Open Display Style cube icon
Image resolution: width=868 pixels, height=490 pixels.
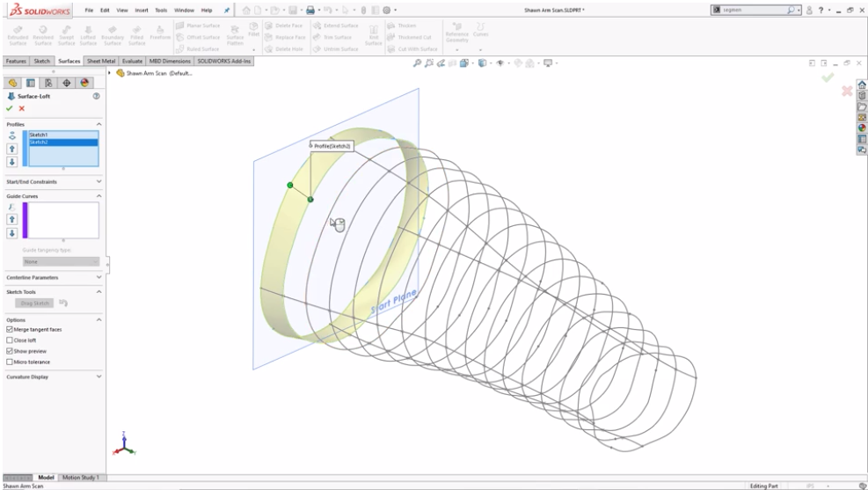point(482,63)
